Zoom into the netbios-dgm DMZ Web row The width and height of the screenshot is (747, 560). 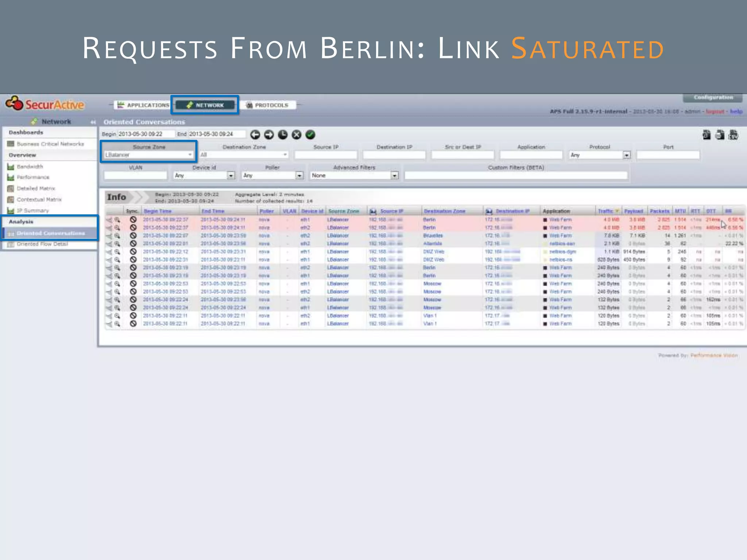pyautogui.click(x=117, y=252)
